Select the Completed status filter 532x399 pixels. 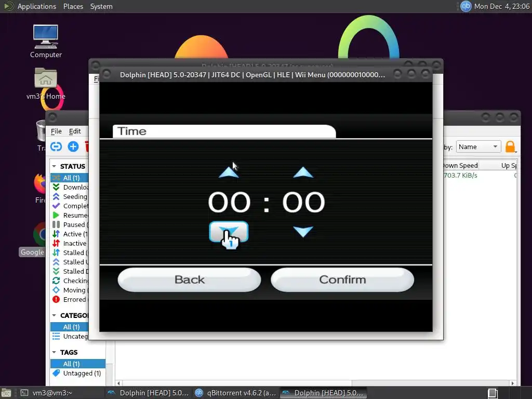(x=70, y=206)
